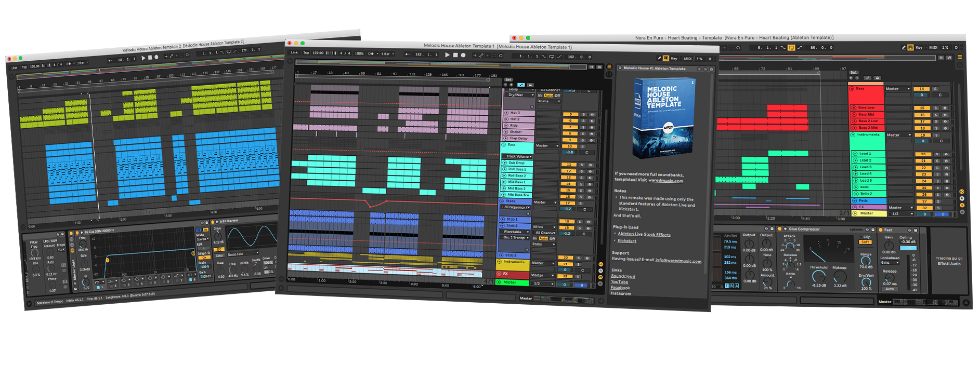Image resolution: width=980 pixels, height=365 pixels.
Task: Enable MIDI arrangement overdub in Template 1
Action: [x=475, y=55]
